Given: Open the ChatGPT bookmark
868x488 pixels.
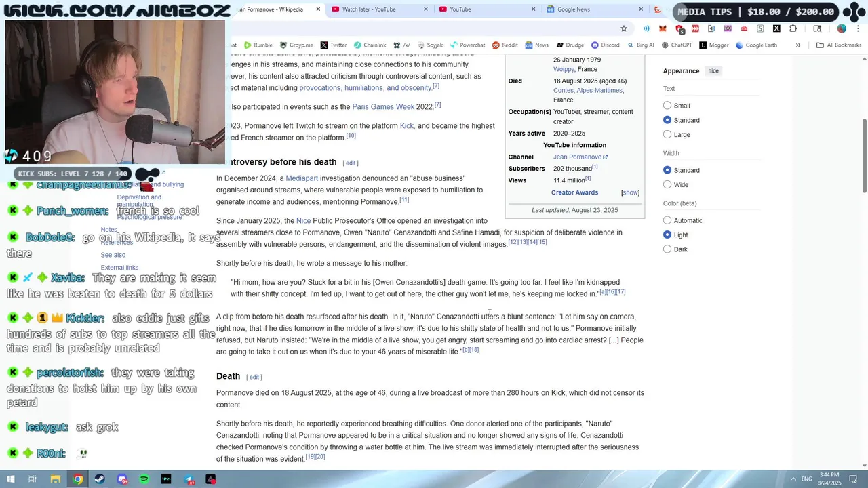Looking at the screenshot, I should [677, 45].
